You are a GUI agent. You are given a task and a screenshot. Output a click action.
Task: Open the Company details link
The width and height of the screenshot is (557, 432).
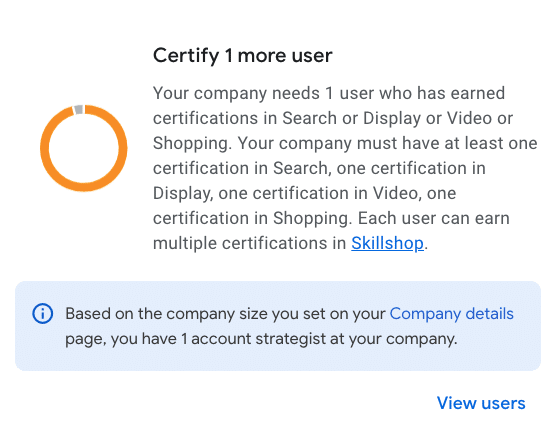tap(451, 314)
